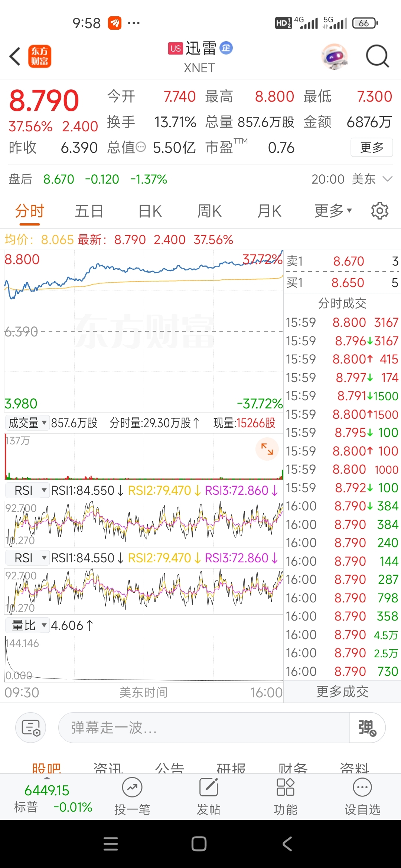Screen dimensions: 401x868
Task: Tap the 16:00 trade row of 4.5万
Action: coord(342,635)
